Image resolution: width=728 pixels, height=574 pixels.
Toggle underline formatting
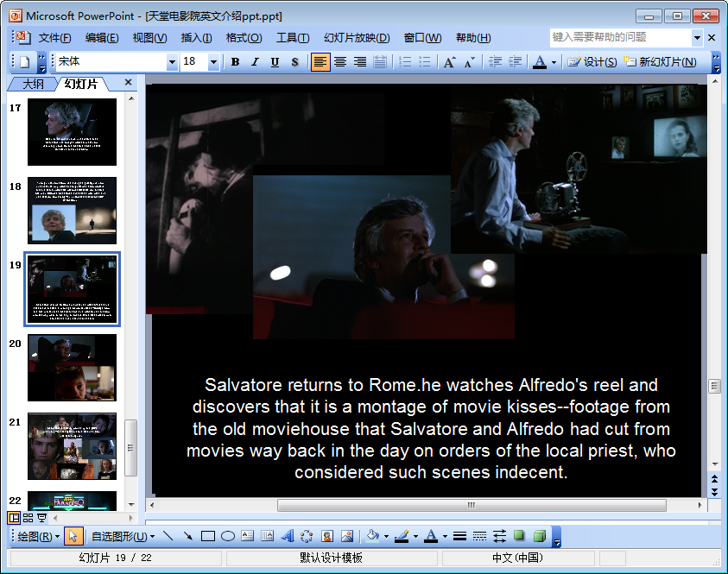(275, 62)
